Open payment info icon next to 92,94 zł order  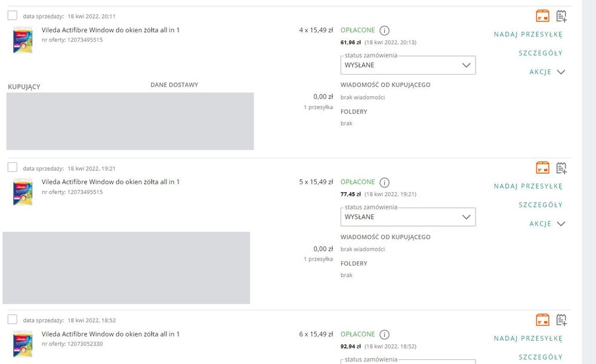[384, 335]
